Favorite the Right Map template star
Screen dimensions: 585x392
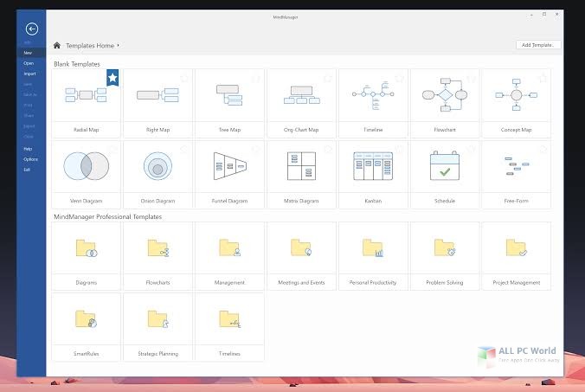coord(184,79)
